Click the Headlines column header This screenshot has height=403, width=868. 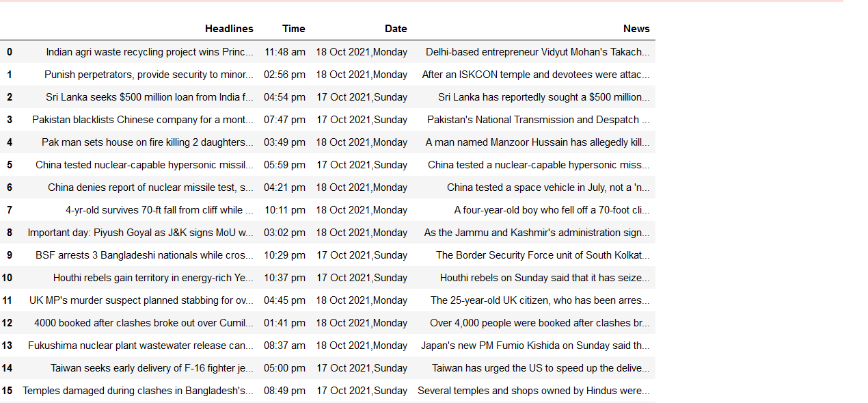tap(229, 29)
